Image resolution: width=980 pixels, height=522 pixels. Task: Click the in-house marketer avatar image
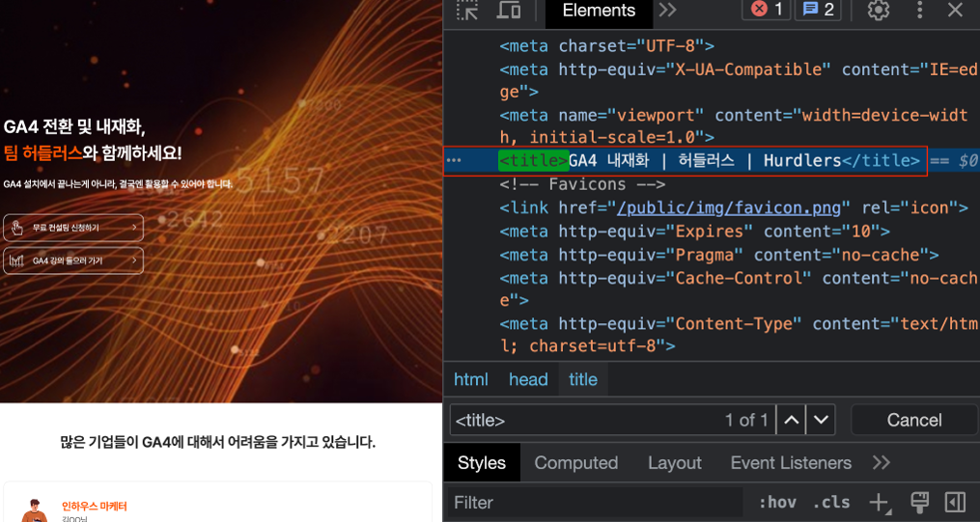pos(35,511)
